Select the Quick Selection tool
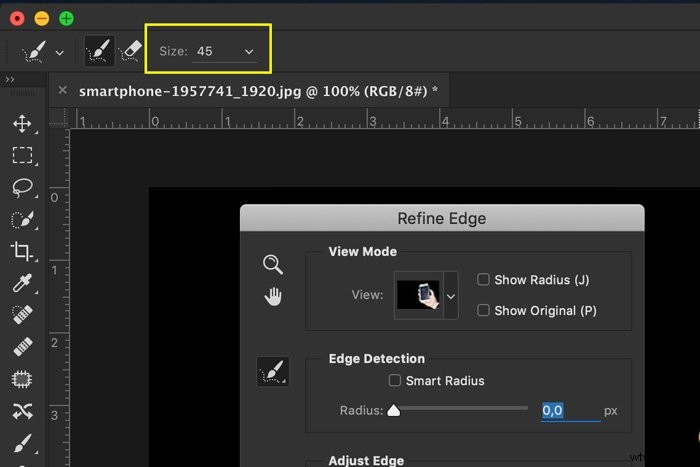 pos(22,220)
